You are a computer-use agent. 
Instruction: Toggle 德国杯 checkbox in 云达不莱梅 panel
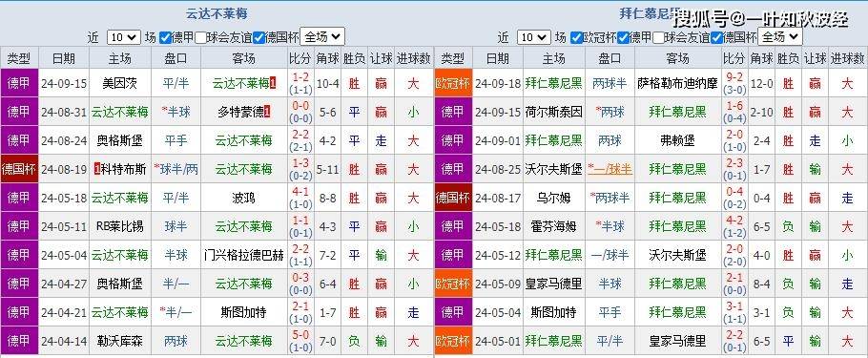click(x=258, y=37)
